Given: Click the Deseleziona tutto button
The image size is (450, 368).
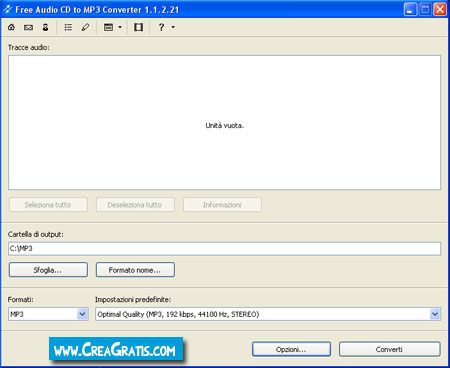Looking at the screenshot, I should 135,205.
